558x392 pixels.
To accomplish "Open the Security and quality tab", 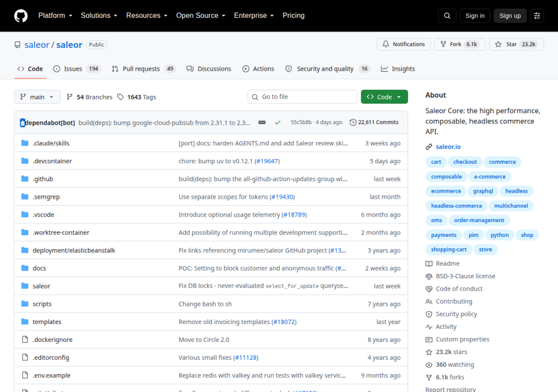I will click(327, 69).
